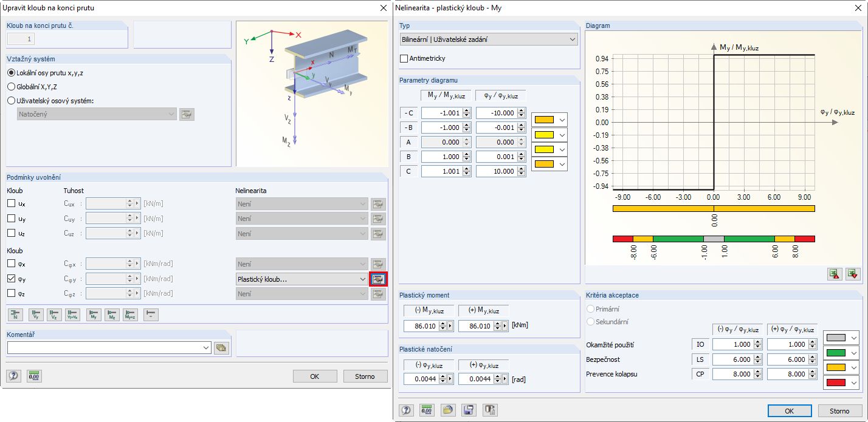
Task: Open the Plastický kloub nonlinearity dropdown
Action: [301, 279]
